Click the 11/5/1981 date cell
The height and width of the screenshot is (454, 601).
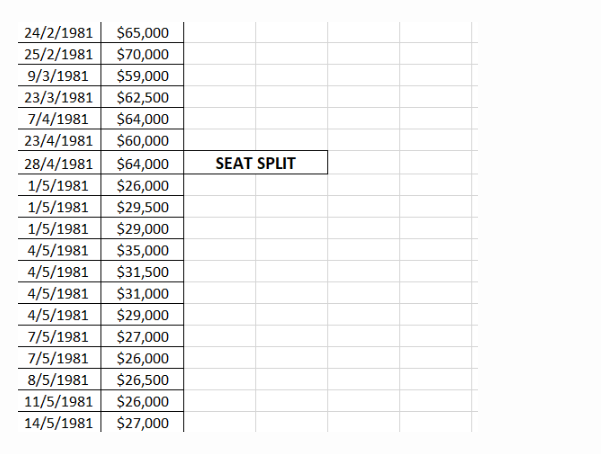(x=59, y=401)
